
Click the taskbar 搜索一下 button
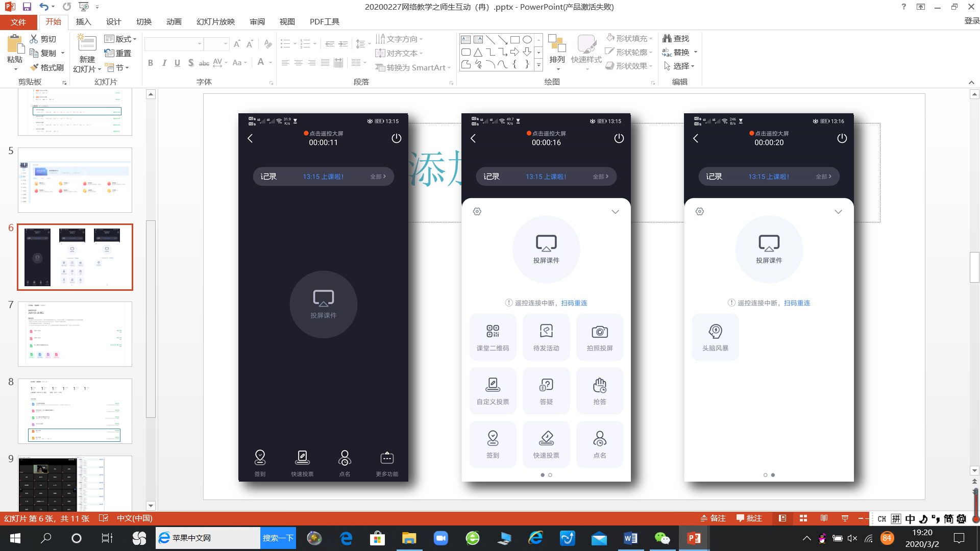click(278, 538)
